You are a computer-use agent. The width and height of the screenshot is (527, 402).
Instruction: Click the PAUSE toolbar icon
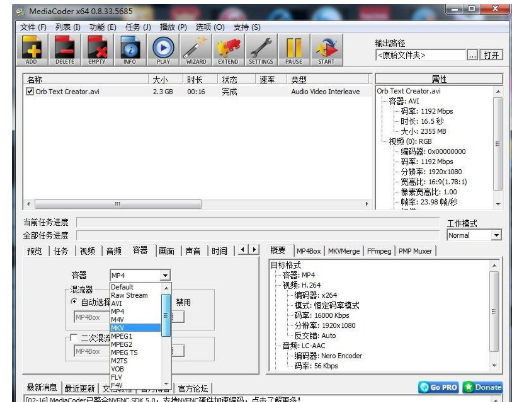point(293,50)
